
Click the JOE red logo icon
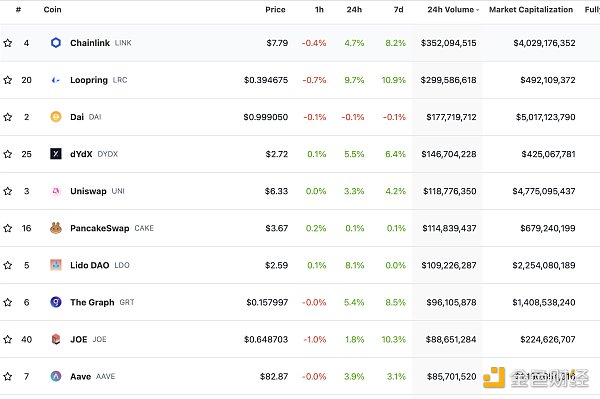tap(56, 339)
